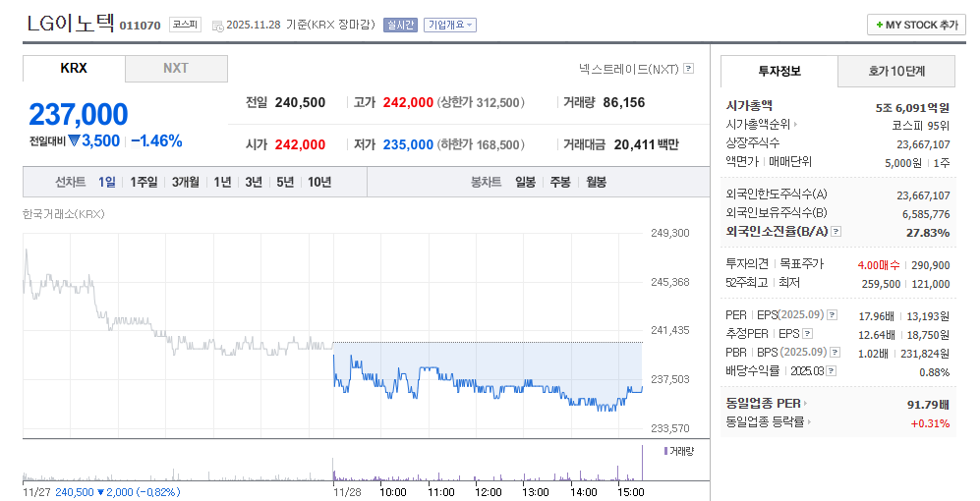This screenshot has height=501, width=980.
Task: Click the 하한가 168,500 text
Action: 481,145
